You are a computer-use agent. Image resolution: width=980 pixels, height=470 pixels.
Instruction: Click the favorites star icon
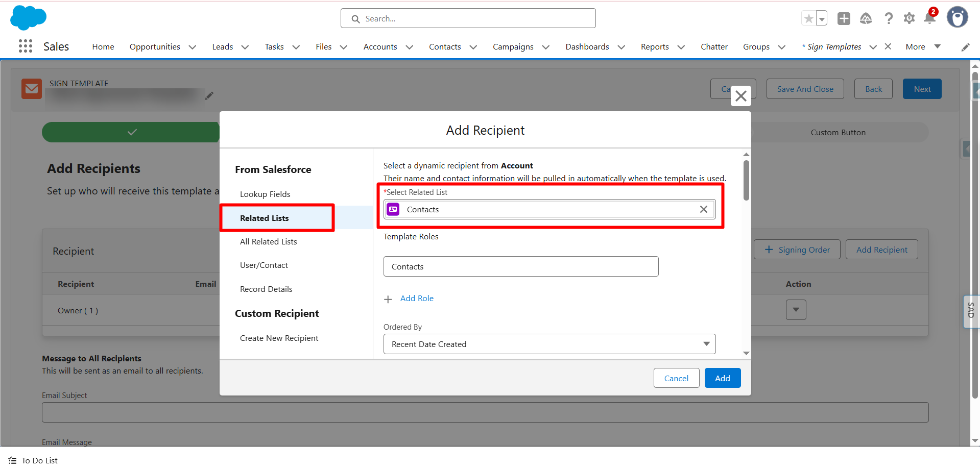pyautogui.click(x=808, y=19)
